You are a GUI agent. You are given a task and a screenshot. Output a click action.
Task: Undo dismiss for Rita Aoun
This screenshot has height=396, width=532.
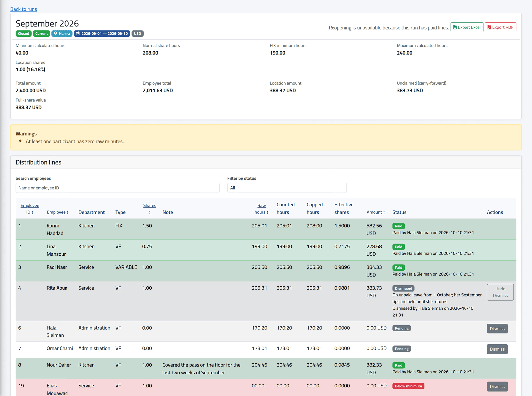(500, 292)
